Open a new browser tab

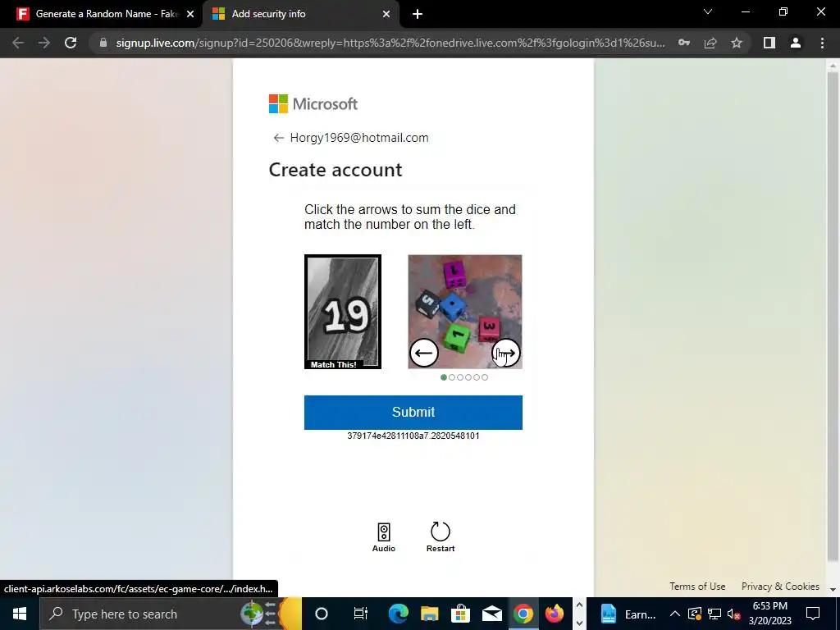(418, 14)
